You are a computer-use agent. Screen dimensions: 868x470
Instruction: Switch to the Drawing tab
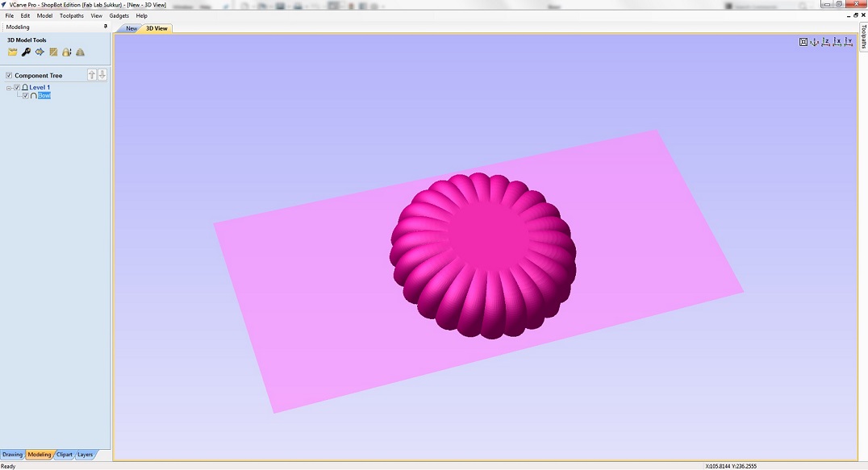[x=12, y=455]
